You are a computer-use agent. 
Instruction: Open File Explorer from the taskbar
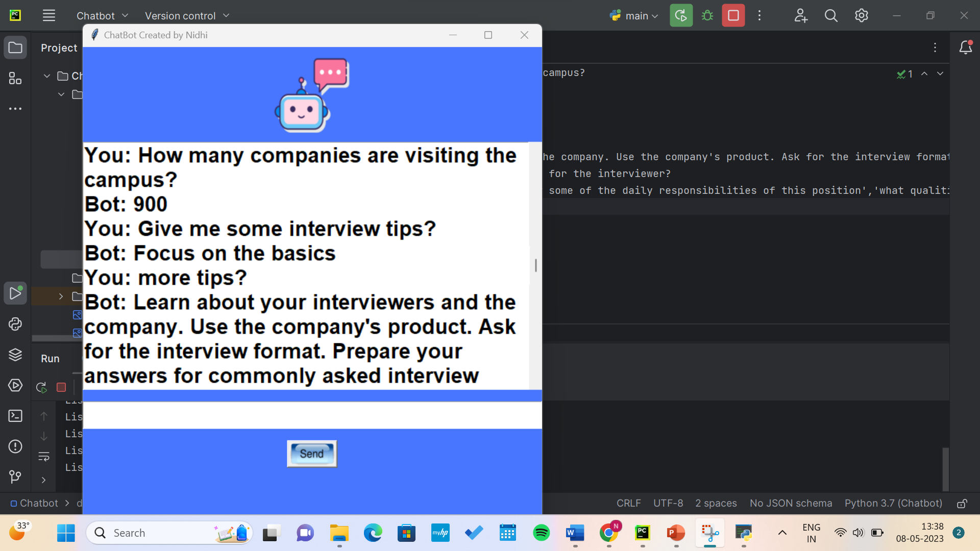click(x=339, y=533)
